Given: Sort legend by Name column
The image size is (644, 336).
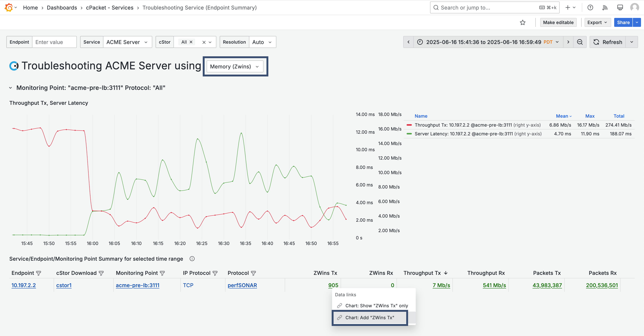Looking at the screenshot, I should [421, 116].
